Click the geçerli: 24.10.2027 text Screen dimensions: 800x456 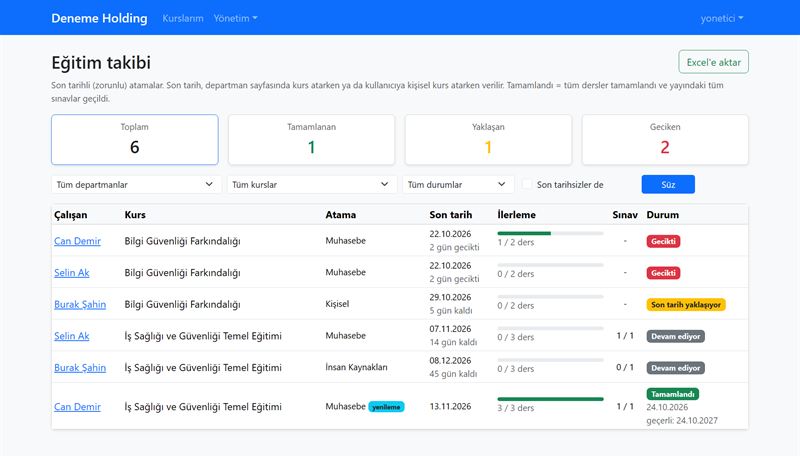point(682,421)
